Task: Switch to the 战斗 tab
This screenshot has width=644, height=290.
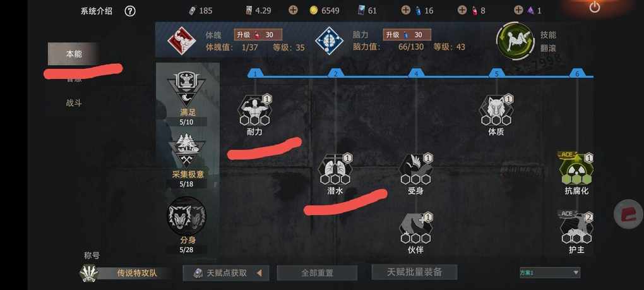Action: pos(73,103)
